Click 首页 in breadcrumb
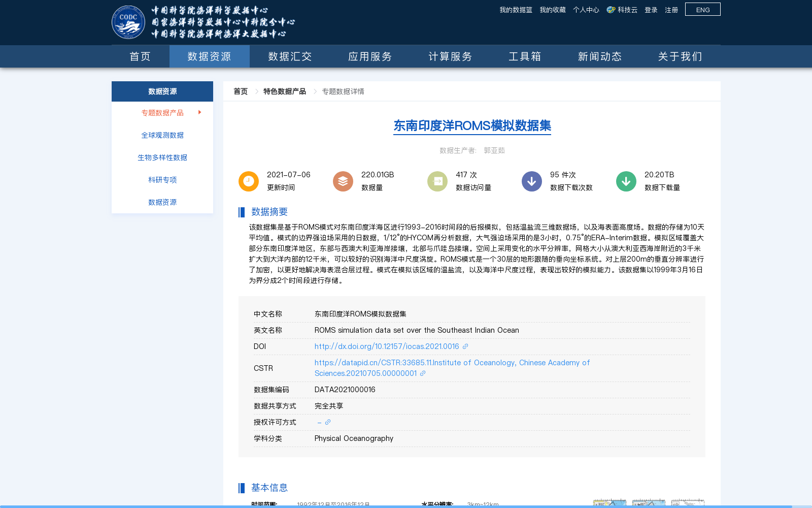812x508 pixels. (x=241, y=91)
